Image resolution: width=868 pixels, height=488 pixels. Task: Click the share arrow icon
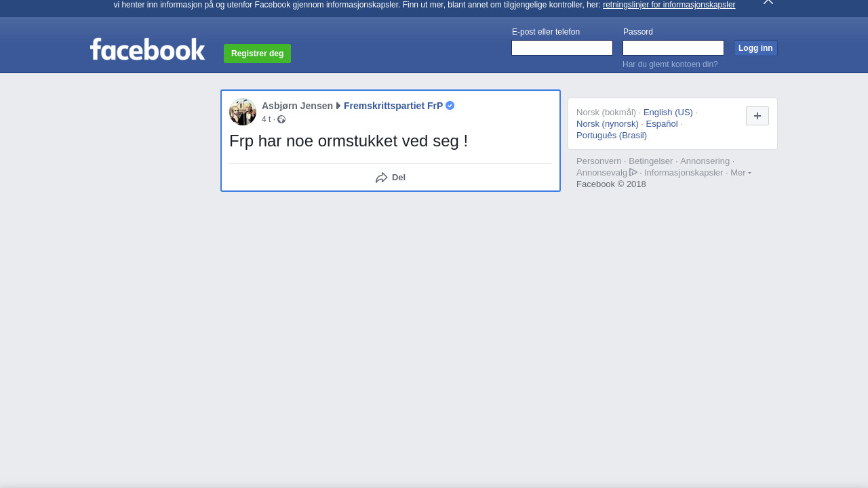coord(382,178)
